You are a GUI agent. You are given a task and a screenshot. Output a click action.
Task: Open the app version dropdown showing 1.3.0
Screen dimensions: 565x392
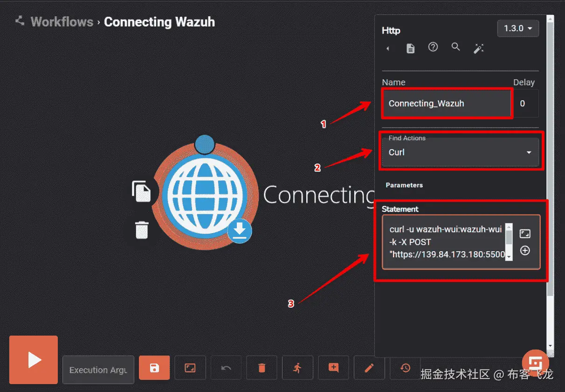tap(518, 28)
